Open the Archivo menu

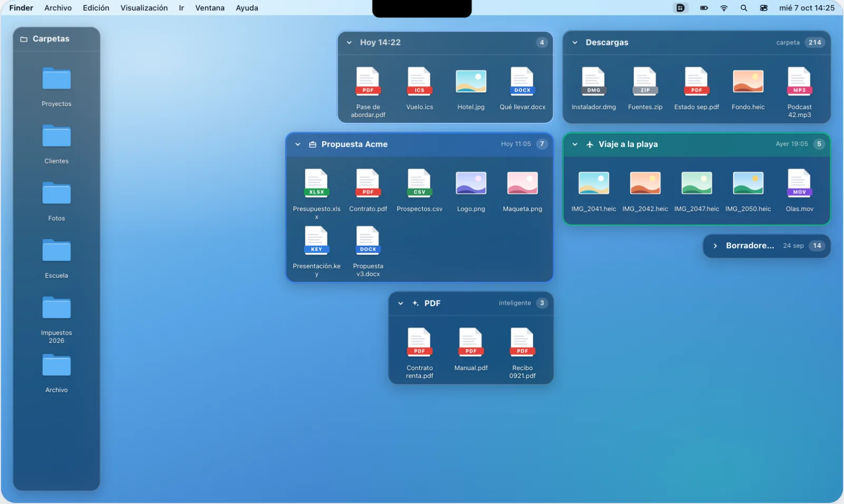tap(58, 8)
